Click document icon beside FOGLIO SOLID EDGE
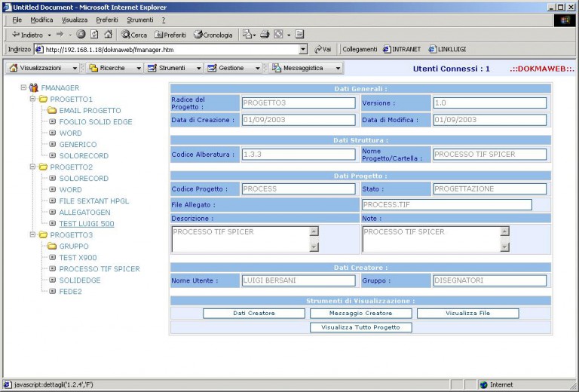Image resolution: width=579 pixels, height=392 pixels. [x=53, y=121]
